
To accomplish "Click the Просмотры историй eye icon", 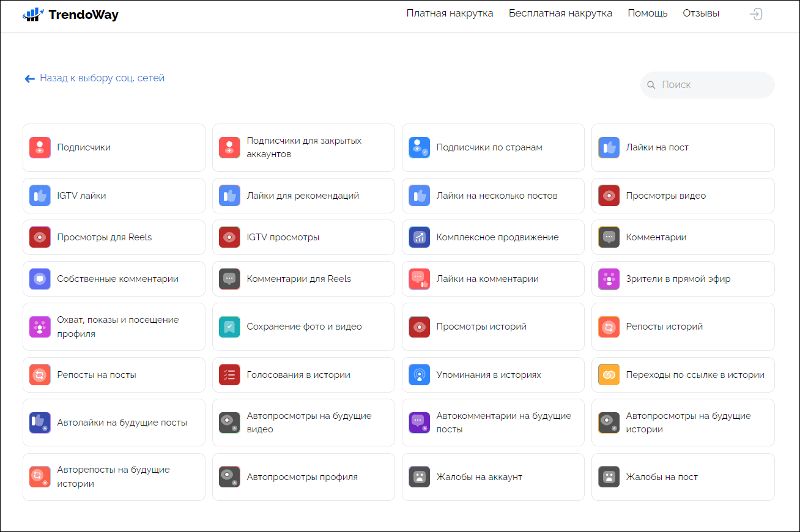I will tap(419, 327).
